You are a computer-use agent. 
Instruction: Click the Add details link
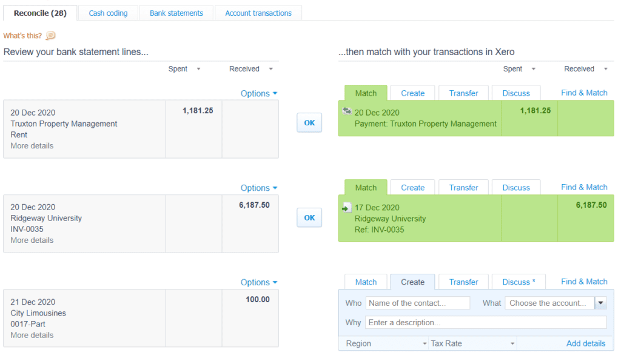[586, 343]
